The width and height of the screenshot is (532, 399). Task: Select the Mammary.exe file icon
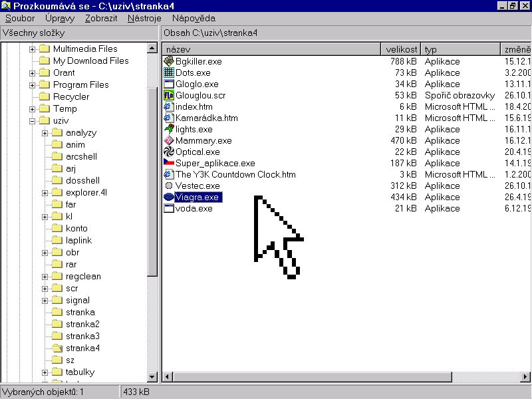click(x=169, y=140)
